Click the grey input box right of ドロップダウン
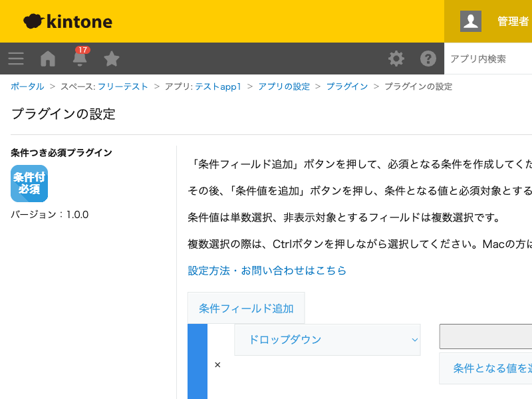This screenshot has height=399, width=532. (x=486, y=336)
